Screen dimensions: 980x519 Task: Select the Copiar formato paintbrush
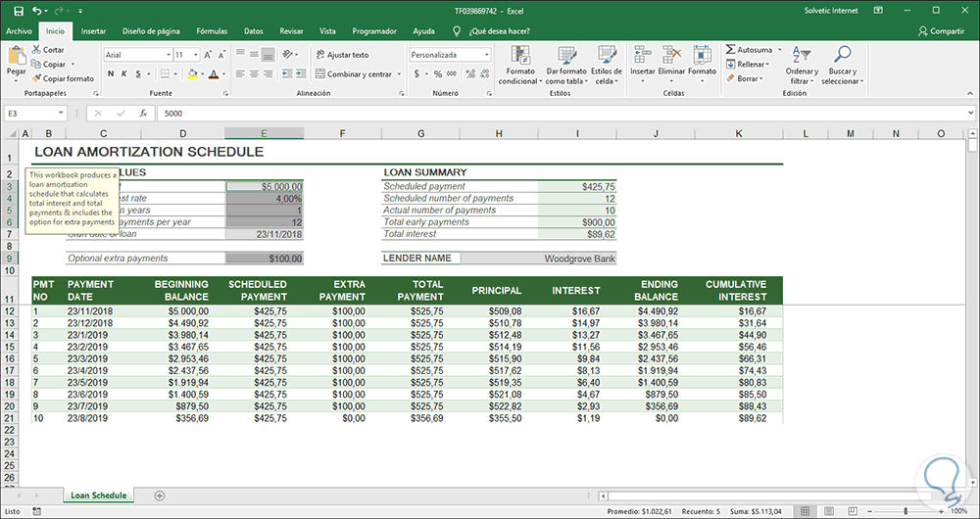point(37,78)
